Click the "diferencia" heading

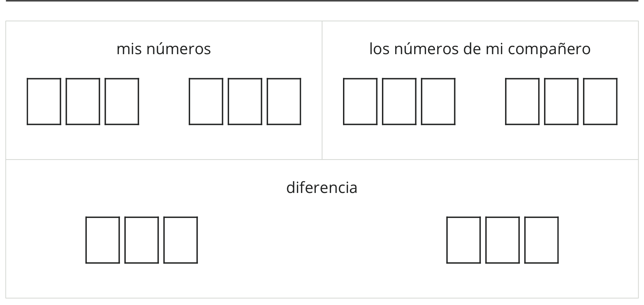point(322,188)
